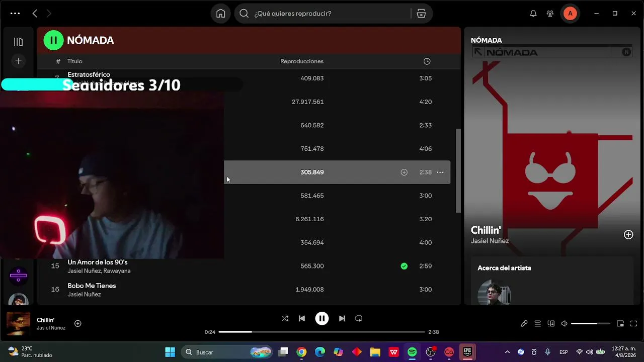Click the taskbar Buscar search box
The height and width of the screenshot is (362, 644).
point(227,352)
